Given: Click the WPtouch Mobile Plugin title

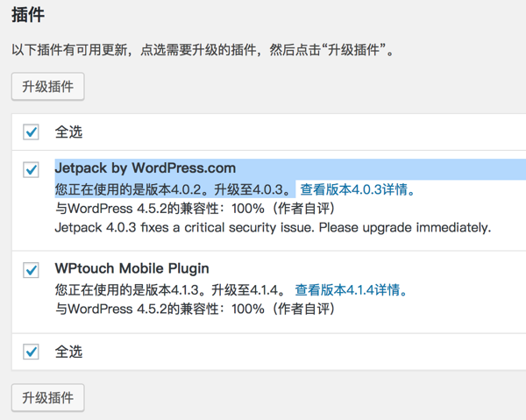Looking at the screenshot, I should coord(131,268).
